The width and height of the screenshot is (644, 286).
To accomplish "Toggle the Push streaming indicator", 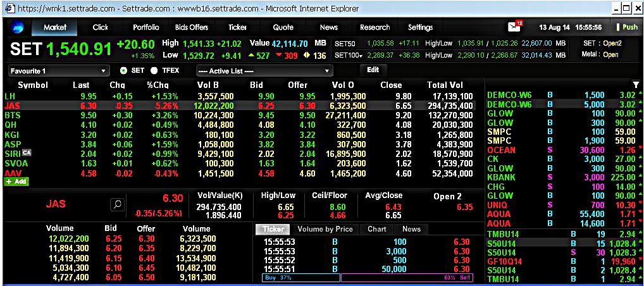I will (x=626, y=28).
